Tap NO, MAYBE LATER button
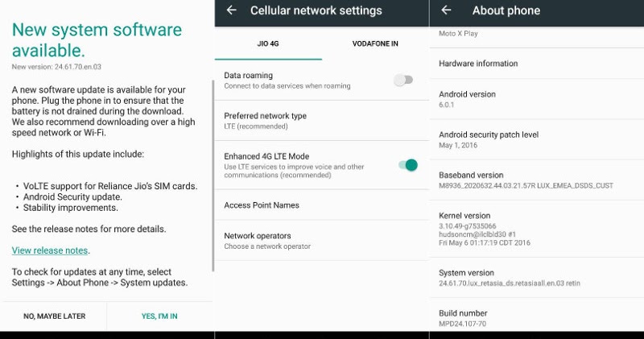This screenshot has width=644, height=339. pyautogui.click(x=55, y=316)
